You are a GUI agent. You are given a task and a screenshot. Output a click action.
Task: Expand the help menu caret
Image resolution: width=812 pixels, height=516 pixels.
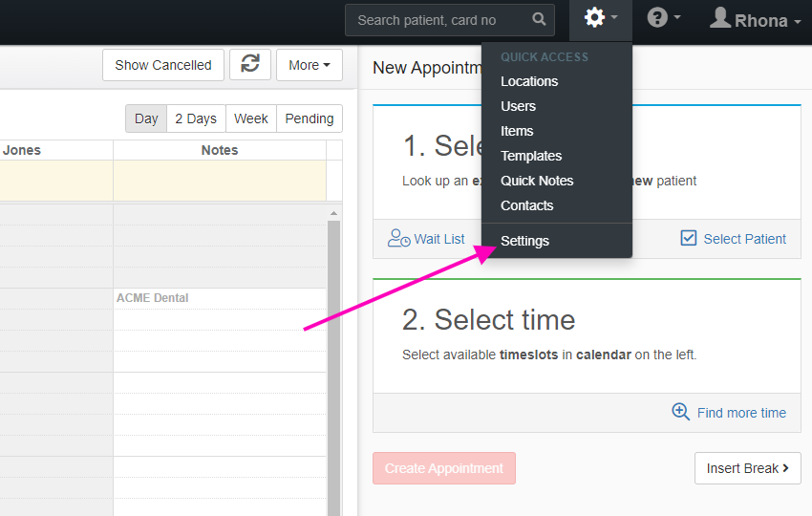[677, 18]
